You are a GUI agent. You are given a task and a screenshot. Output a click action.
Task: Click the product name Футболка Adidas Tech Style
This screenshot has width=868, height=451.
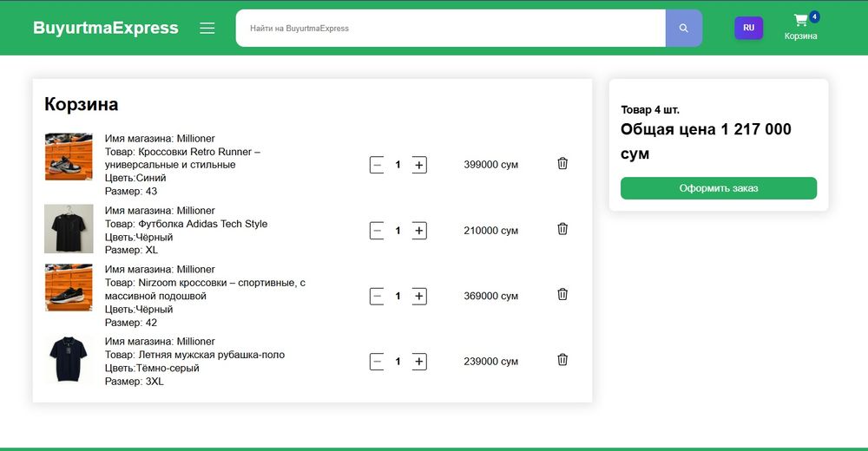[x=202, y=224]
